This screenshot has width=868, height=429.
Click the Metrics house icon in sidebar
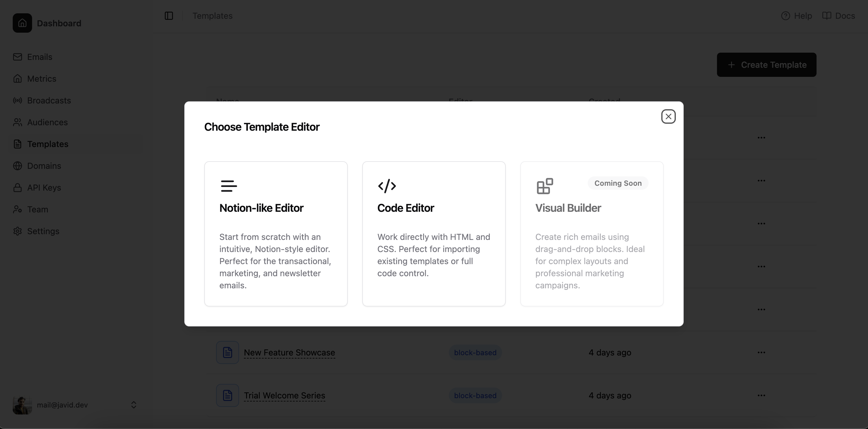pos(18,78)
